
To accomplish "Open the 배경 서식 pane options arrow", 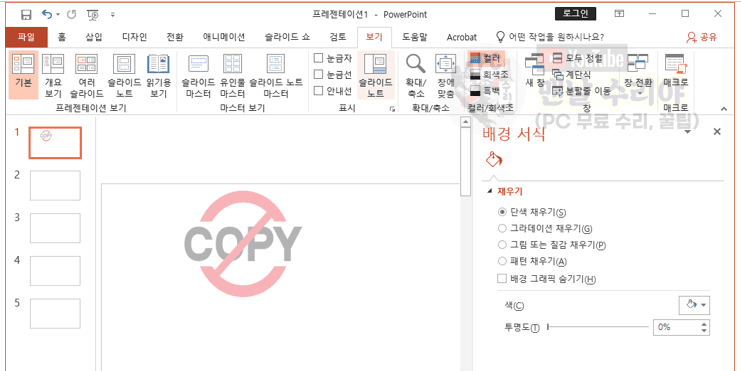I will click(x=688, y=131).
